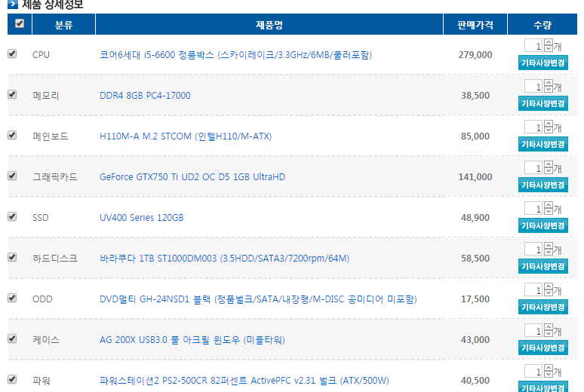Focus the CPU quantity input field
Viewport: 584px width, 392px height.
[x=533, y=45]
